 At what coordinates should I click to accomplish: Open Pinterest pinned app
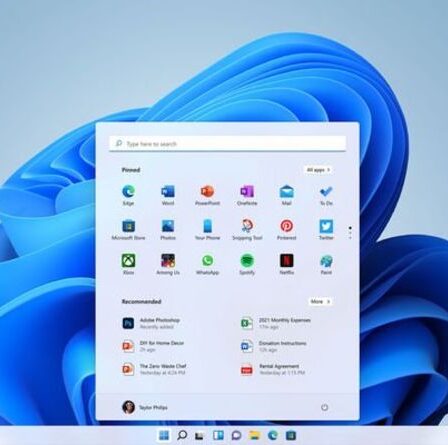pos(287,230)
